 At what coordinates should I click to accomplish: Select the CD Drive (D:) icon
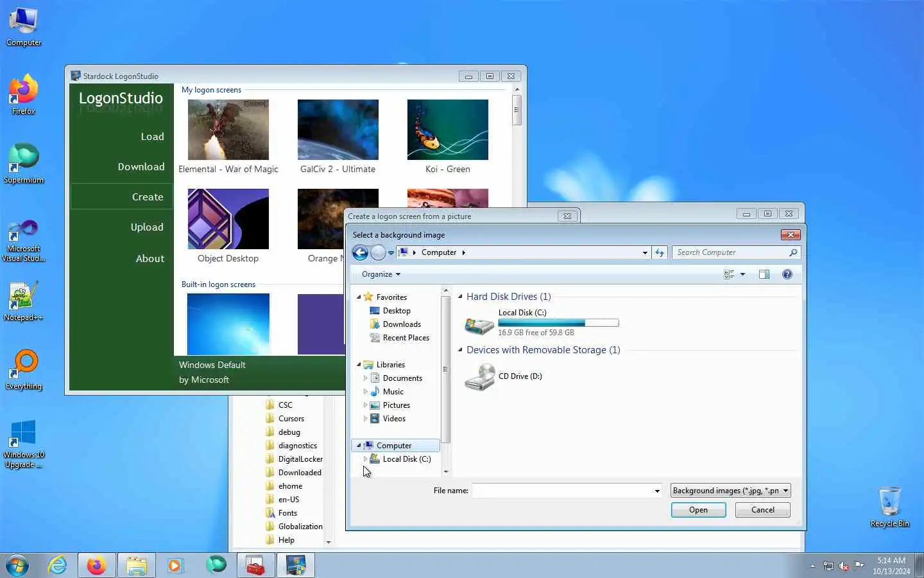click(479, 377)
